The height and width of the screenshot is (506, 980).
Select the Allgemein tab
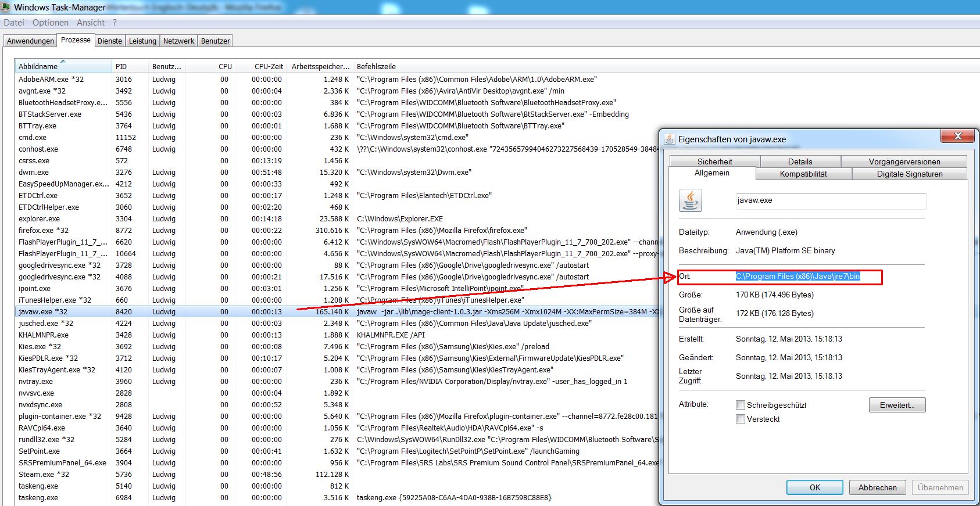point(712,173)
